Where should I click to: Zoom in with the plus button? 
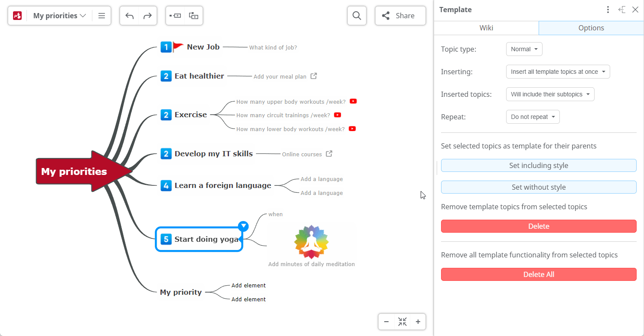click(418, 322)
